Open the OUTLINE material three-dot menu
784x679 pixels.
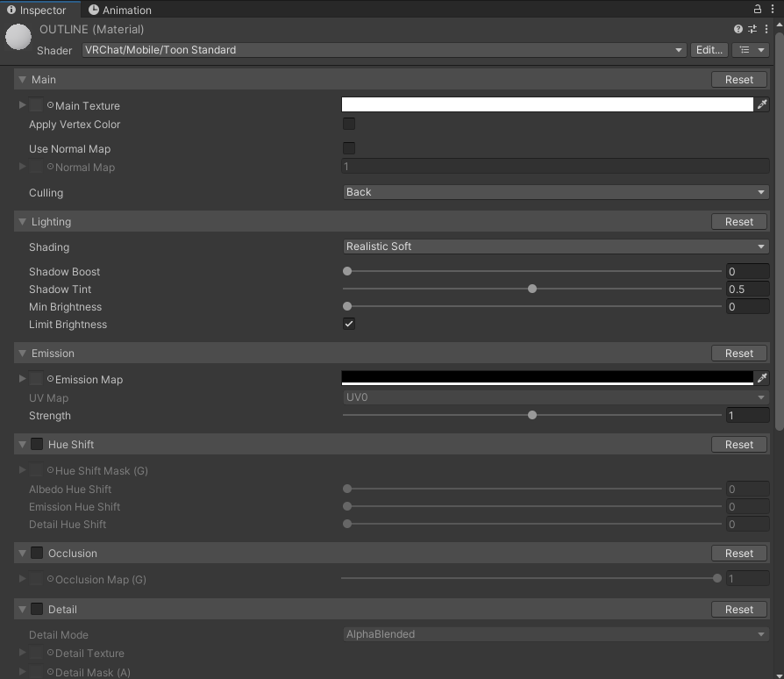(765, 29)
